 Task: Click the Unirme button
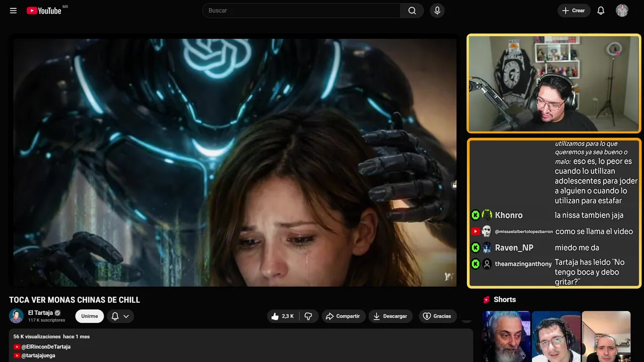tap(90, 316)
